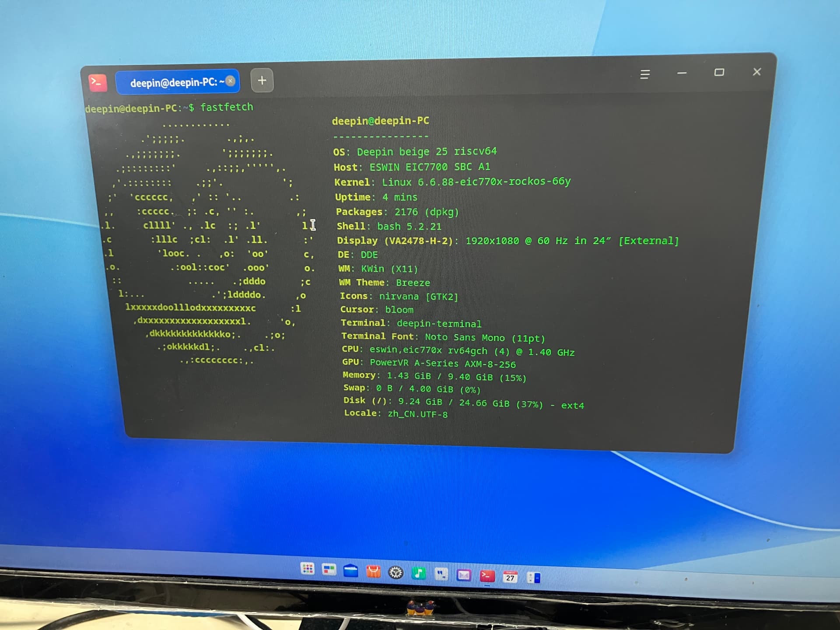This screenshot has width=840, height=630.
Task: Open the purple Mail dock icon
Action: click(x=464, y=575)
